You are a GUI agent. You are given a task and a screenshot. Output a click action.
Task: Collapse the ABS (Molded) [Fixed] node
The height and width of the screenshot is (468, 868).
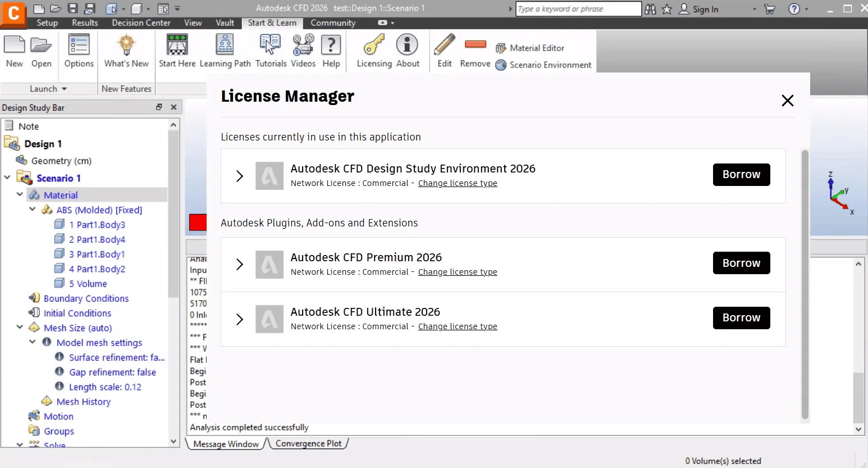tap(33, 209)
